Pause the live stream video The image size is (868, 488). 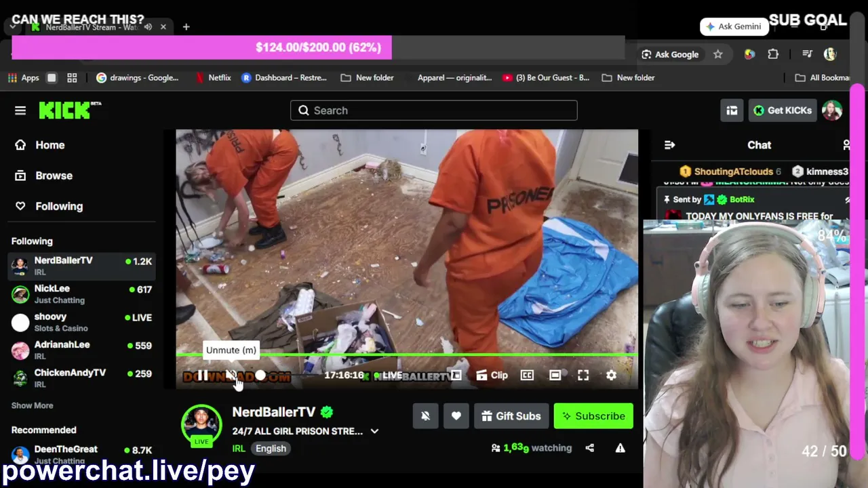pos(203,375)
